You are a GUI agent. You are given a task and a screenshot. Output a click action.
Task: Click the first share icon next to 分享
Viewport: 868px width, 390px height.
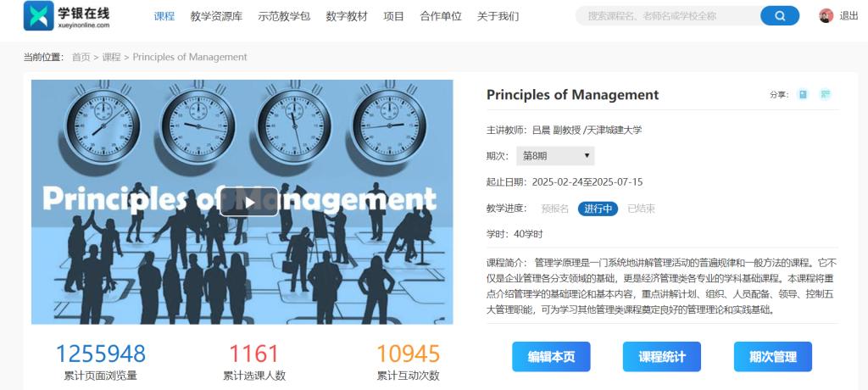(x=803, y=94)
